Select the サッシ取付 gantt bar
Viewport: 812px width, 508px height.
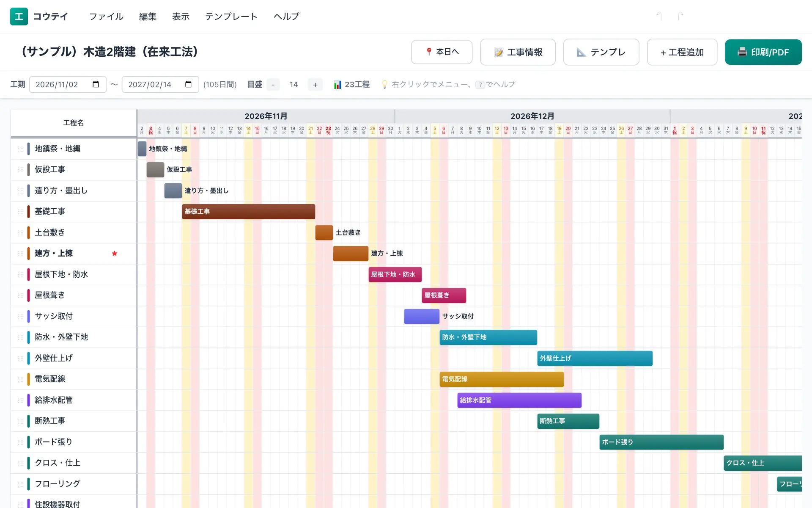point(422,316)
